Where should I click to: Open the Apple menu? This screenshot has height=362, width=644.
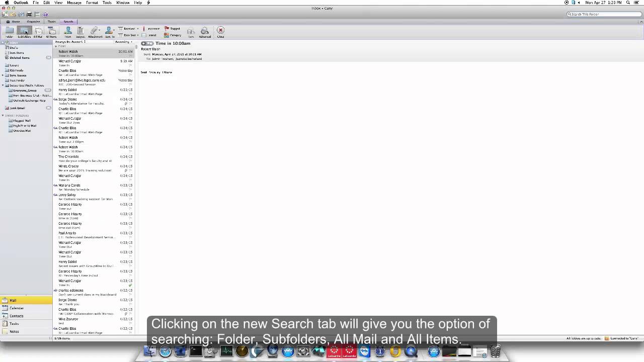pyautogui.click(x=7, y=3)
